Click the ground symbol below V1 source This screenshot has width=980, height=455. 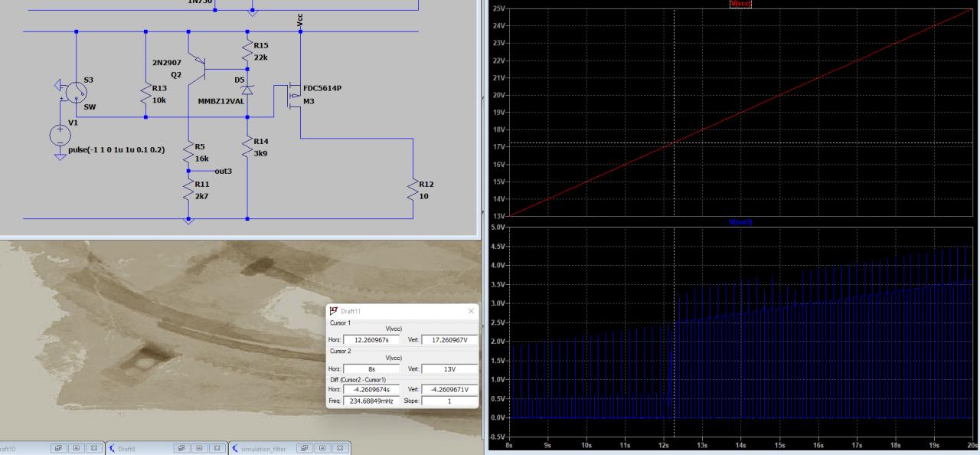[x=60, y=156]
